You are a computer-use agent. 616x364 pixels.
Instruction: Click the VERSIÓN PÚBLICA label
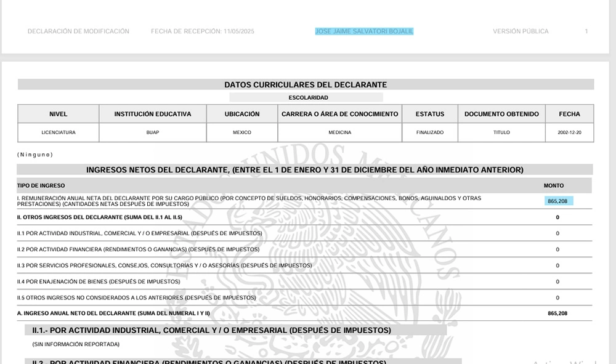click(521, 31)
